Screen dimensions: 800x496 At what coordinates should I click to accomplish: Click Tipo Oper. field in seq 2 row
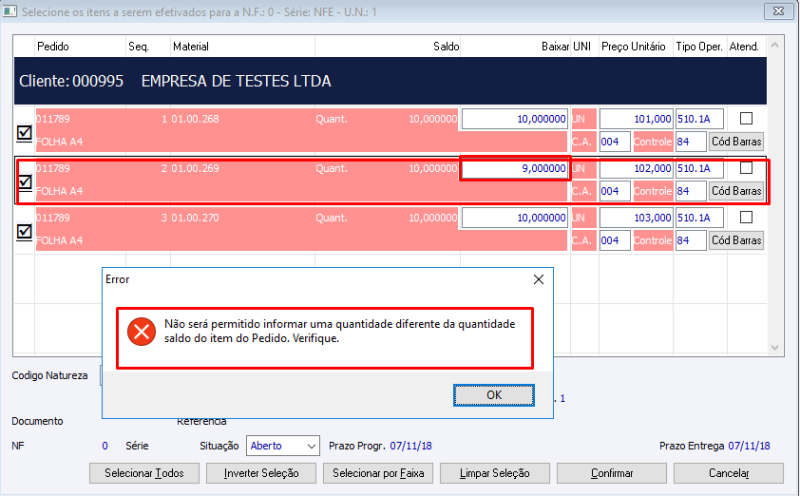699,168
